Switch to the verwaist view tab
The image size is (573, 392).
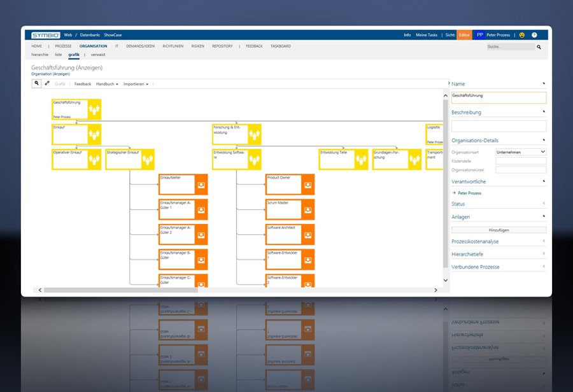tap(98, 55)
